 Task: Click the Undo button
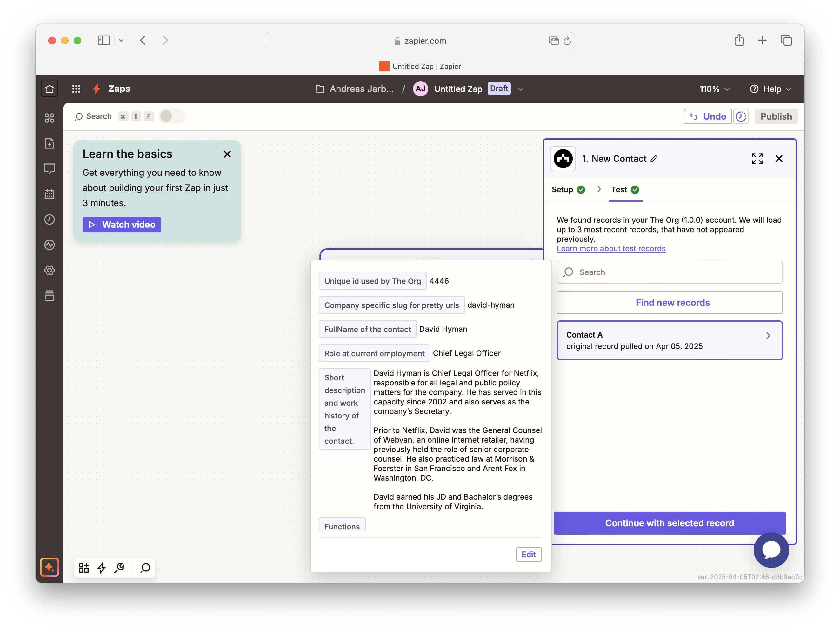point(708,116)
